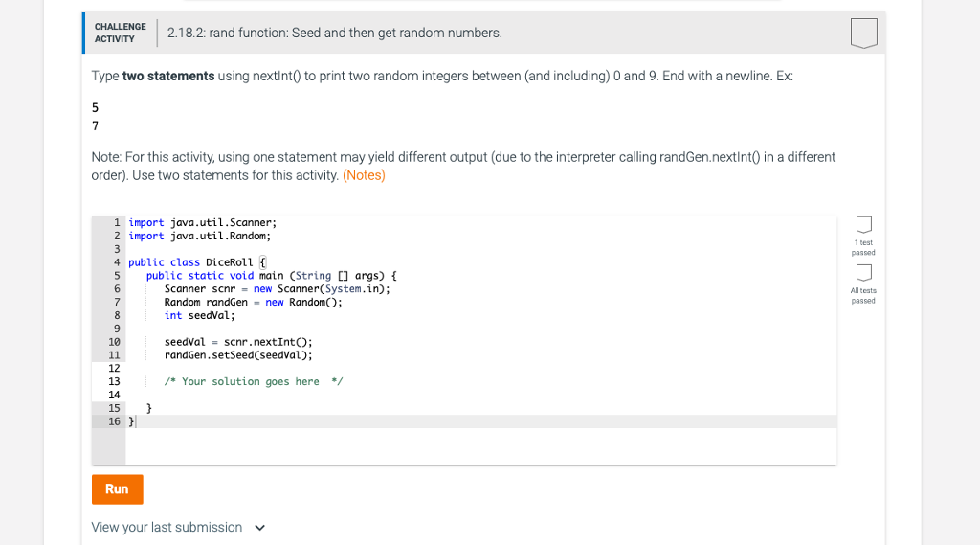The image size is (980, 545).
Task: Click the 'Challenge Activity' label
Action: (x=120, y=33)
